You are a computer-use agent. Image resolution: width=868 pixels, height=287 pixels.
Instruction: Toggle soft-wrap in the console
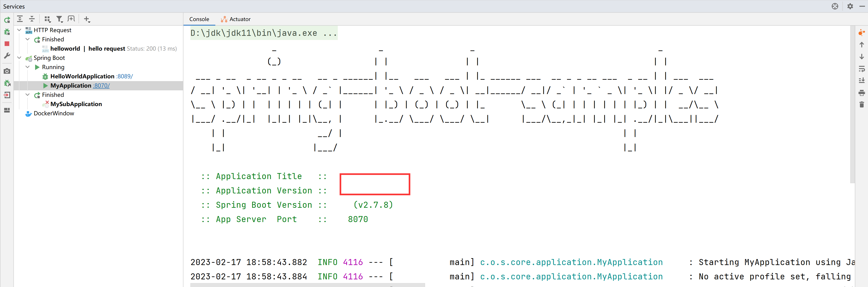pyautogui.click(x=862, y=69)
